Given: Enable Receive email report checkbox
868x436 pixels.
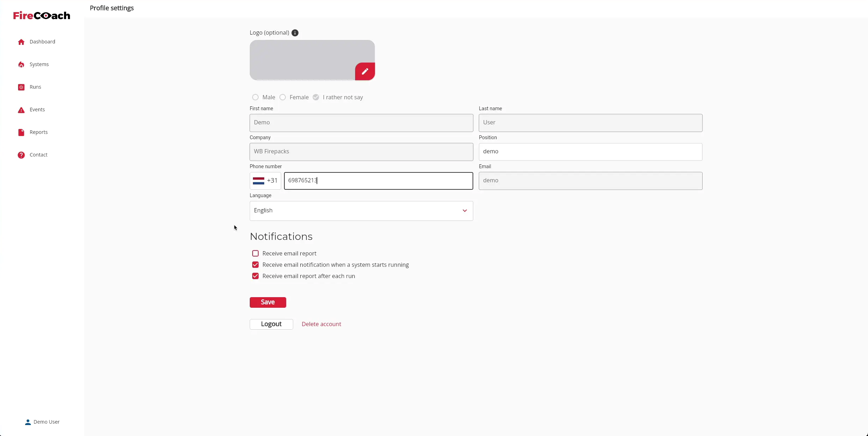Looking at the screenshot, I should (255, 253).
